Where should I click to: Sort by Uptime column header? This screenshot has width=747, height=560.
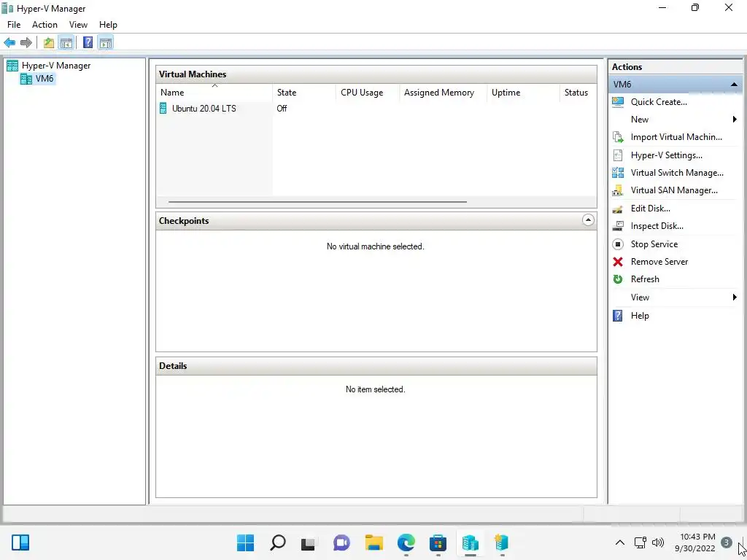(x=523, y=93)
